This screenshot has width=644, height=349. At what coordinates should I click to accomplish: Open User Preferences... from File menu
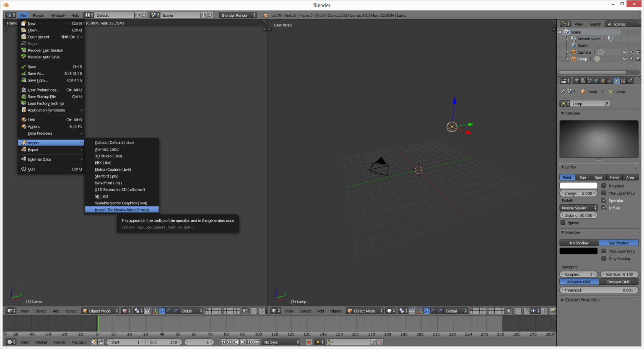tap(51, 90)
